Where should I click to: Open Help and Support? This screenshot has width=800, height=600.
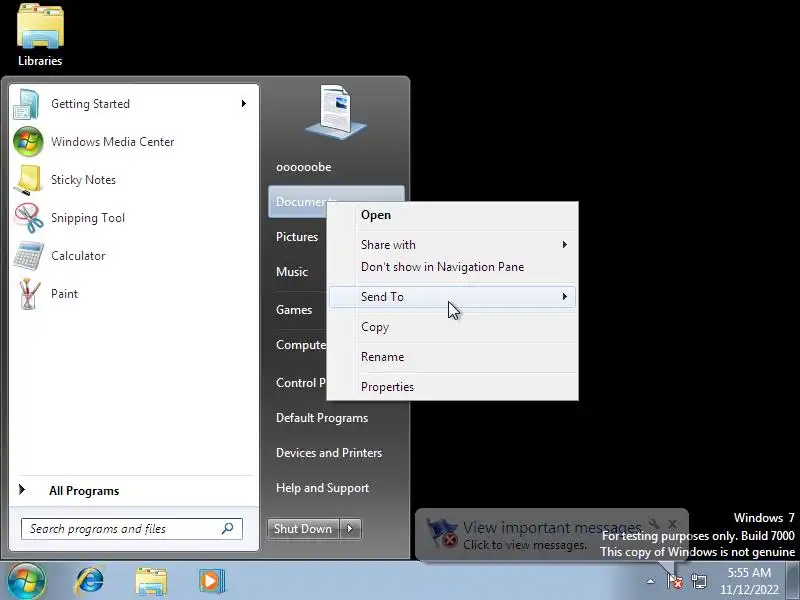point(322,488)
